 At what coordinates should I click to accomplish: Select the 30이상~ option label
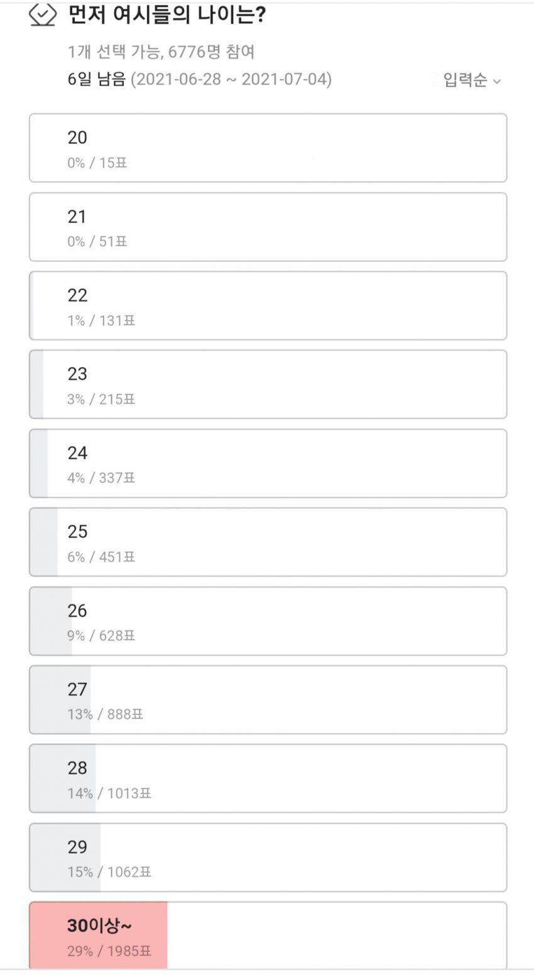(99, 925)
